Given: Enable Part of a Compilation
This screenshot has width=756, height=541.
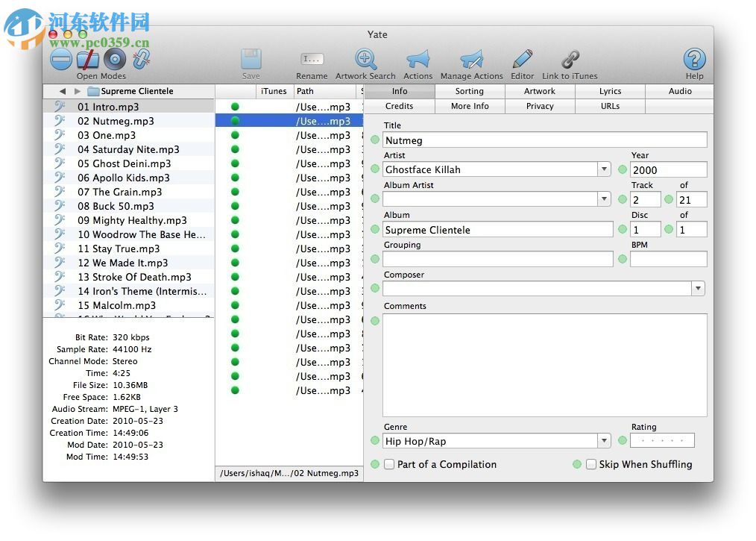Looking at the screenshot, I should click(x=389, y=464).
